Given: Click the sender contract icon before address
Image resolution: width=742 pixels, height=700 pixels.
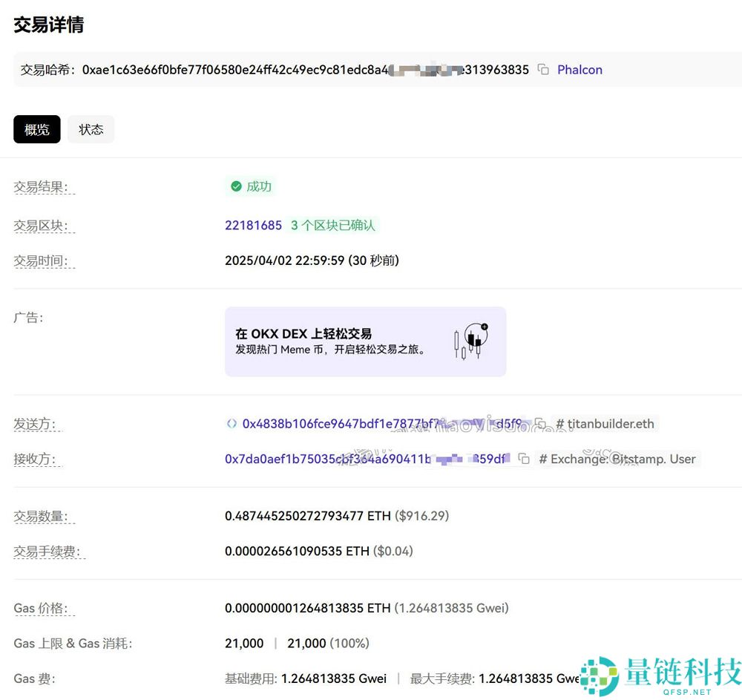Looking at the screenshot, I should point(232,424).
